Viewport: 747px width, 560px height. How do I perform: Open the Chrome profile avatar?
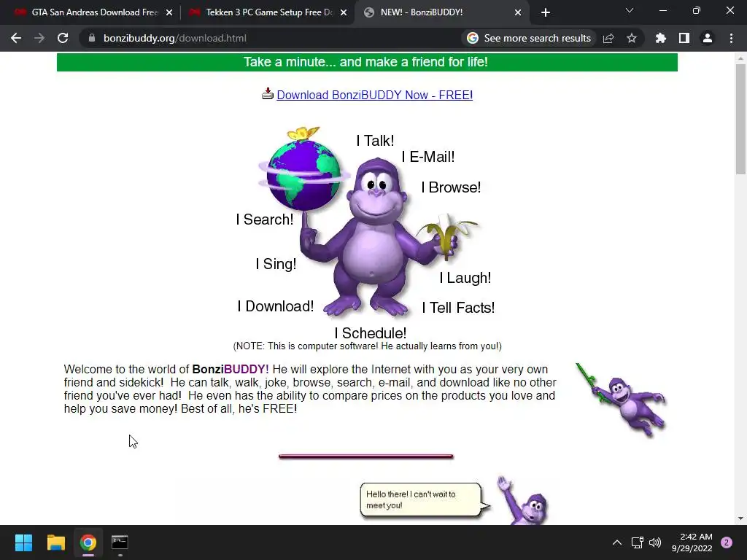[x=708, y=38]
